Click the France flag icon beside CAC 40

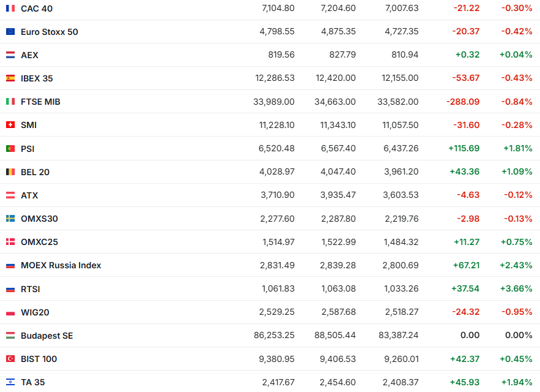[10, 9]
